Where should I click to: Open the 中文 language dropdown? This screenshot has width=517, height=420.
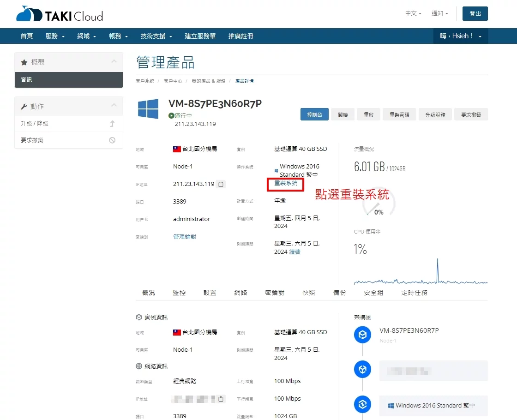click(413, 13)
